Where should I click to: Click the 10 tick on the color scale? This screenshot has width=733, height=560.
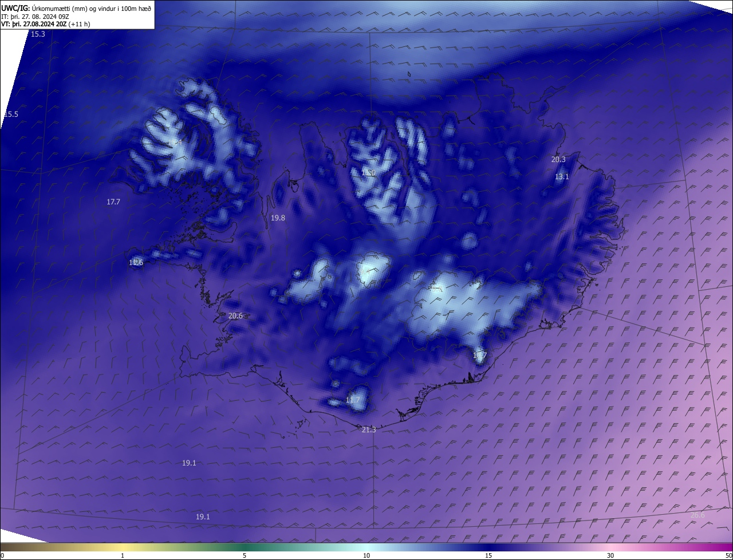point(366,555)
